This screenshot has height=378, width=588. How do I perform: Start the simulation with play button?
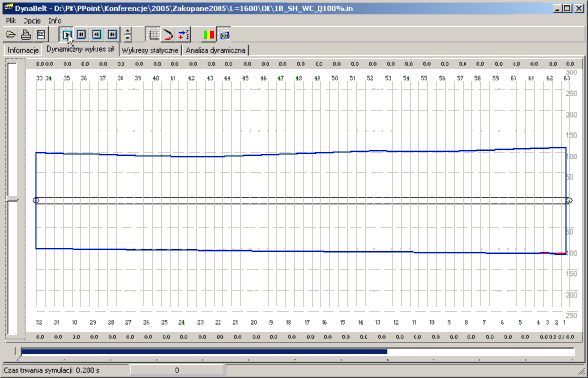(67, 35)
